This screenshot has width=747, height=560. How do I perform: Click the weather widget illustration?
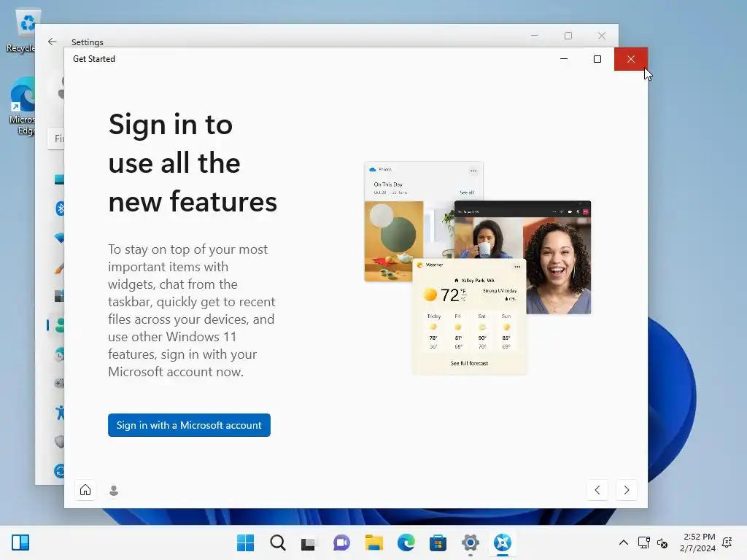(470, 316)
